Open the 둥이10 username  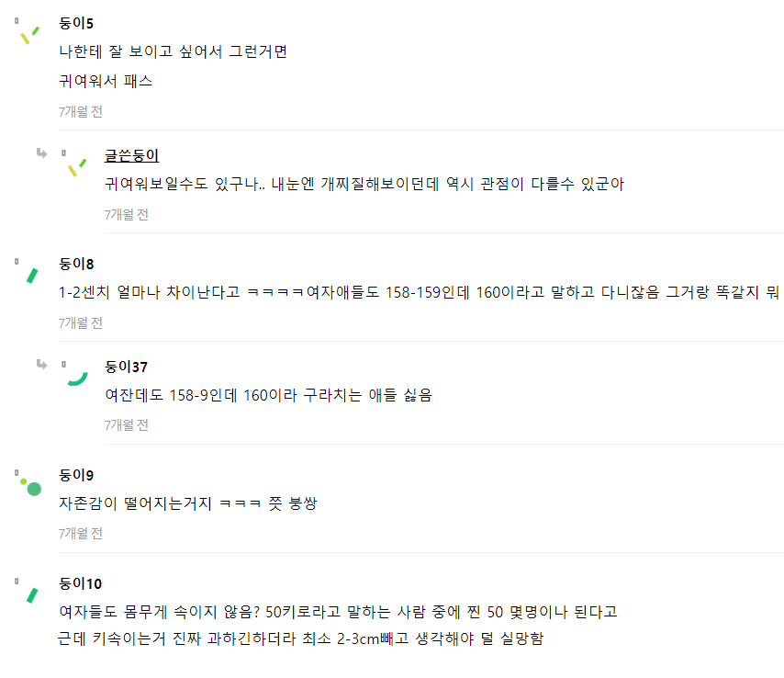tap(80, 583)
